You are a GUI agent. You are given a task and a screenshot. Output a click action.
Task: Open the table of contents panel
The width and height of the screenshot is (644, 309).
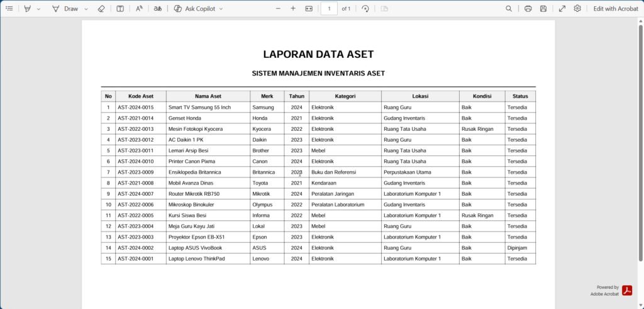(9, 9)
